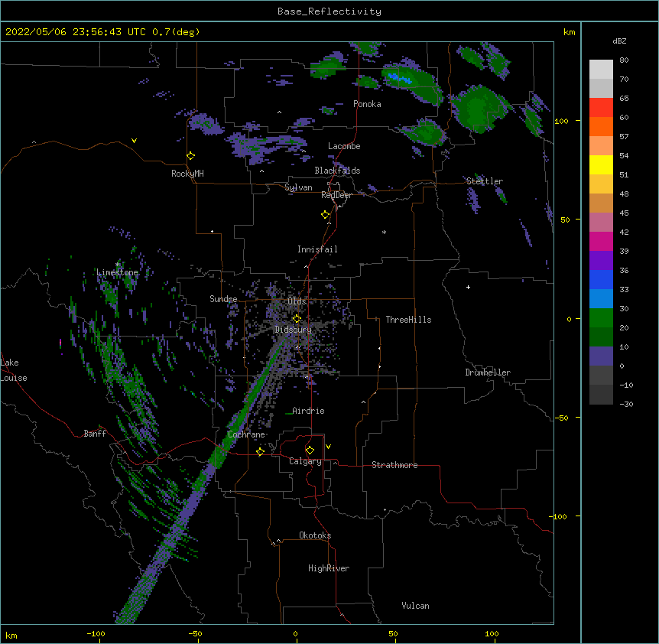
Task: Click the Airdrie label
Action: pyautogui.click(x=308, y=411)
